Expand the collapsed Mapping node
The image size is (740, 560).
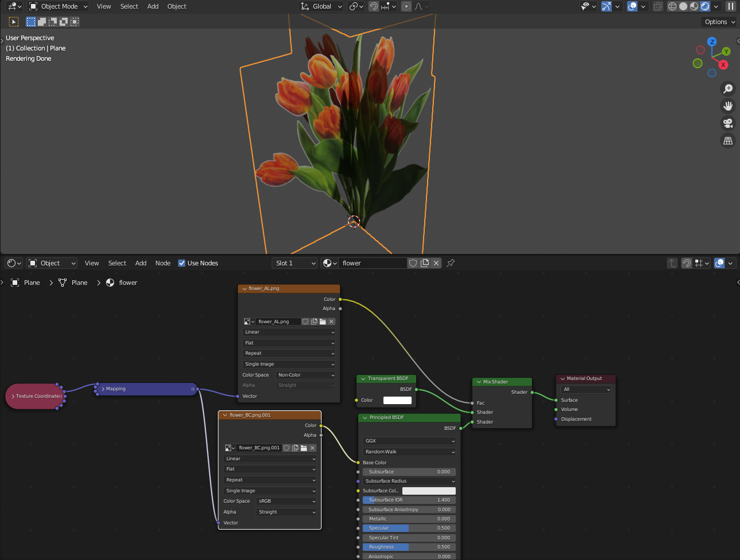103,389
